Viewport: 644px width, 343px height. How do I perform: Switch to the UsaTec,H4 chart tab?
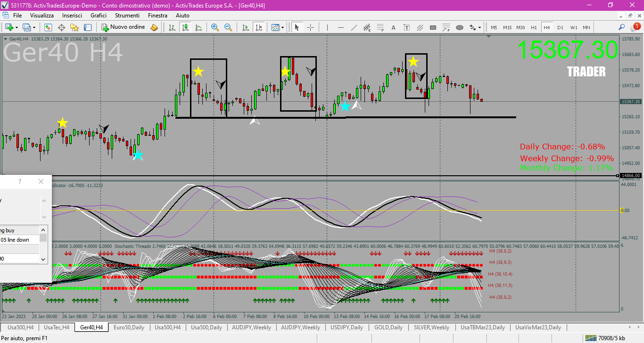56,327
